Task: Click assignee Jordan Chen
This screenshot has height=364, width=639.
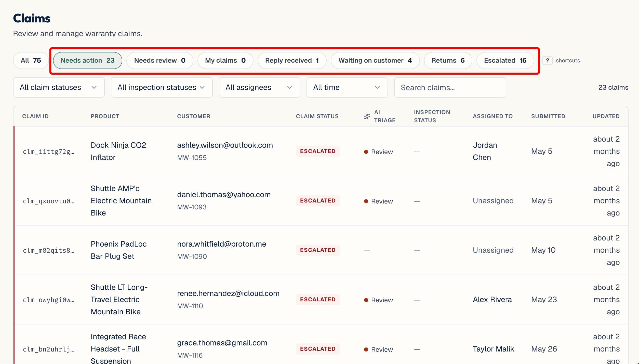Action: pos(485,151)
